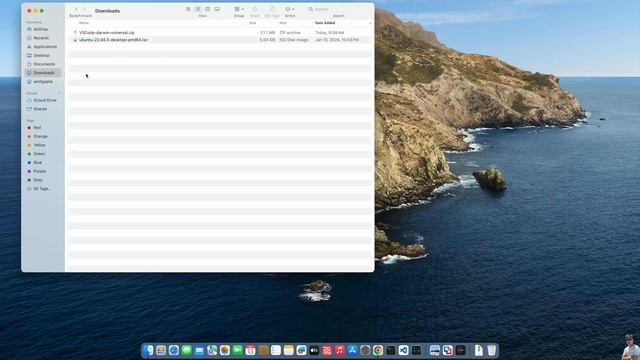This screenshot has height=360, width=640.
Task: Go forward in Finder history
Action: pyautogui.click(x=84, y=9)
